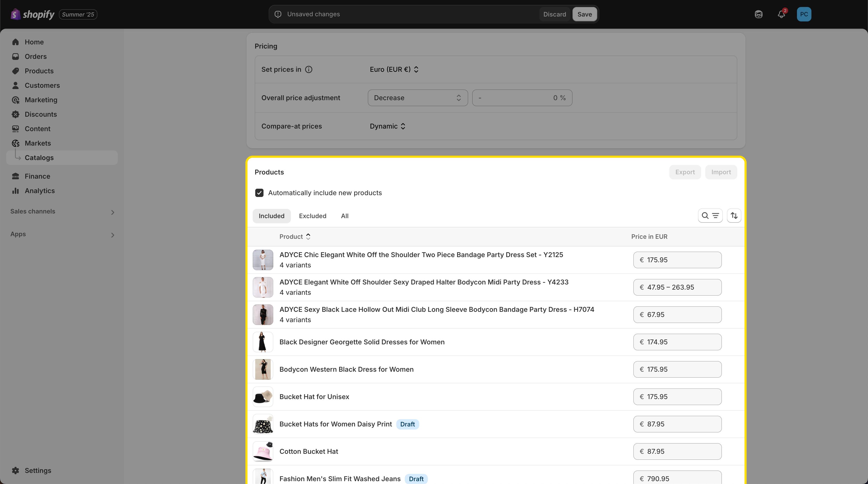The image size is (868, 484).
Task: Click the Marketing target icon
Action: [16, 100]
